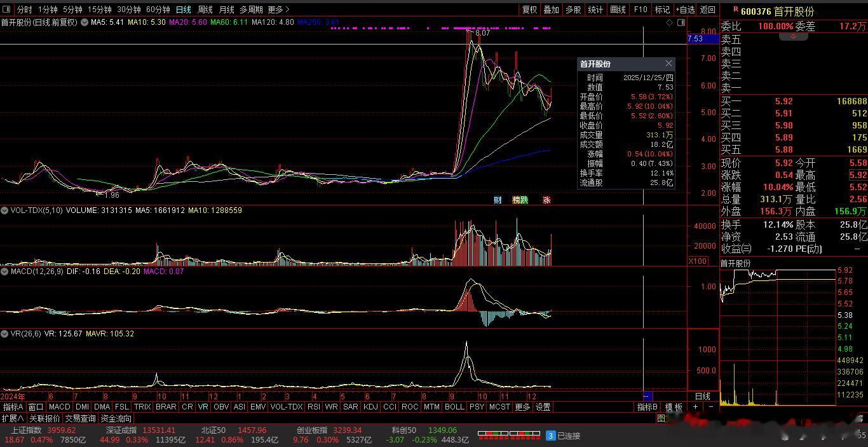
Task: Click the 统计 statistics button
Action: point(595,10)
